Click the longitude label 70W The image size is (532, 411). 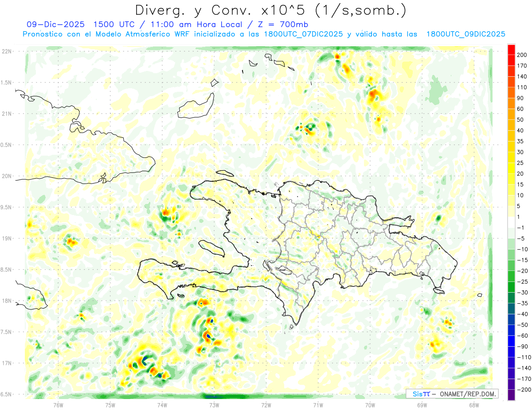coord(370,405)
